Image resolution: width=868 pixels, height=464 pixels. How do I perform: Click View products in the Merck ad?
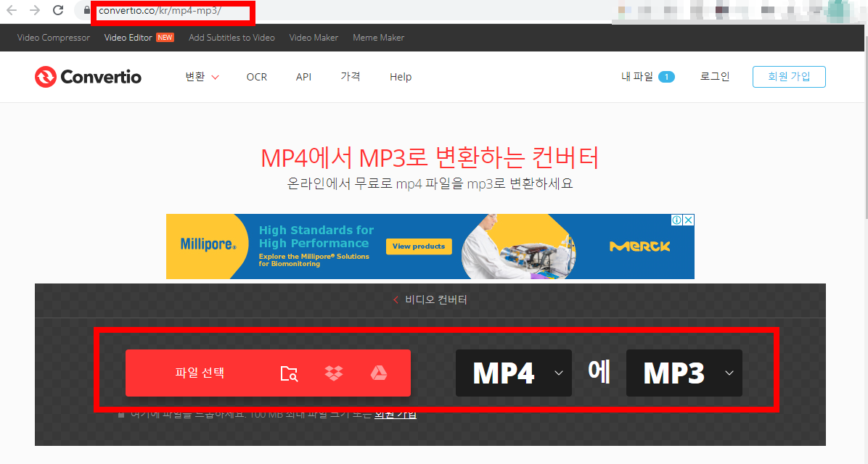418,246
